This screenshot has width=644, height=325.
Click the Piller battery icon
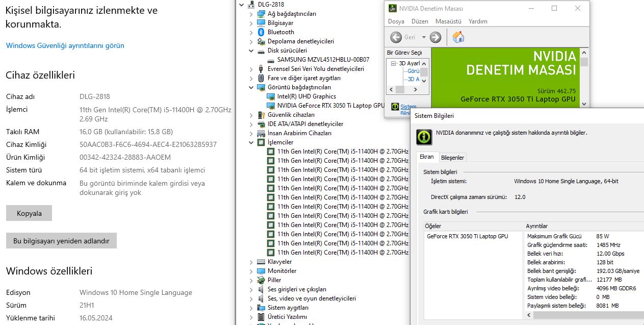261,280
